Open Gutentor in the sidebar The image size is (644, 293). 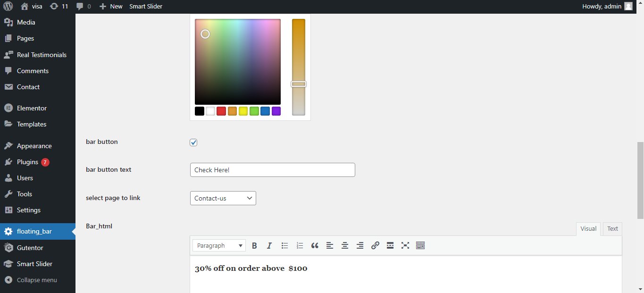tap(38, 248)
